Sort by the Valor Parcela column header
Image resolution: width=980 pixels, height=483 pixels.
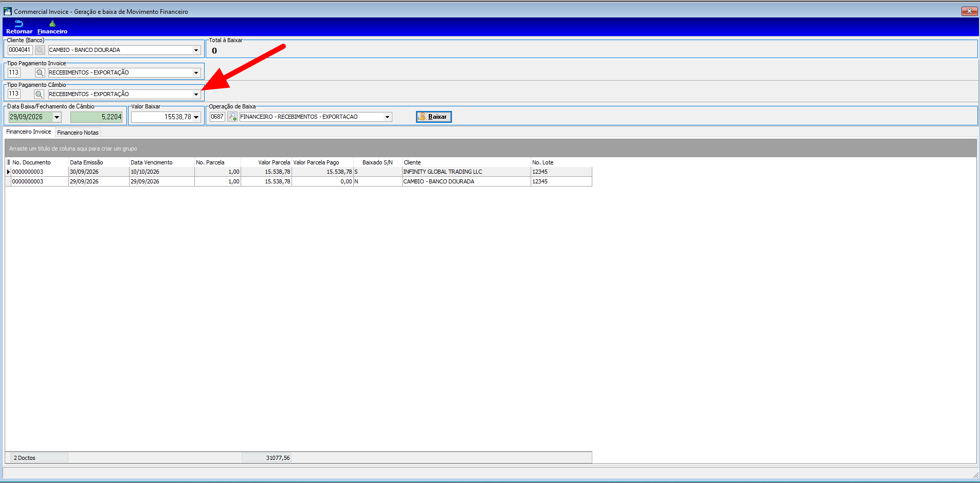(266, 162)
